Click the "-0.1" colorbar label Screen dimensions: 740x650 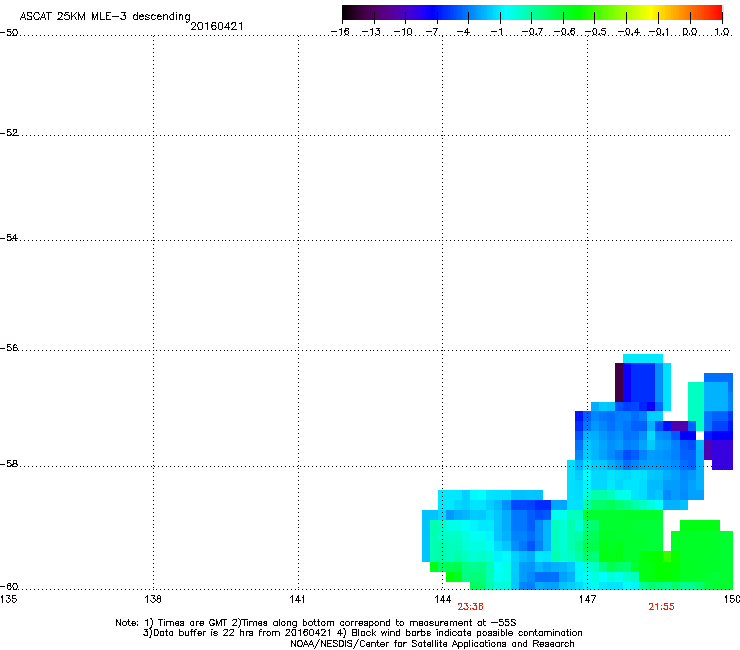tap(659, 32)
